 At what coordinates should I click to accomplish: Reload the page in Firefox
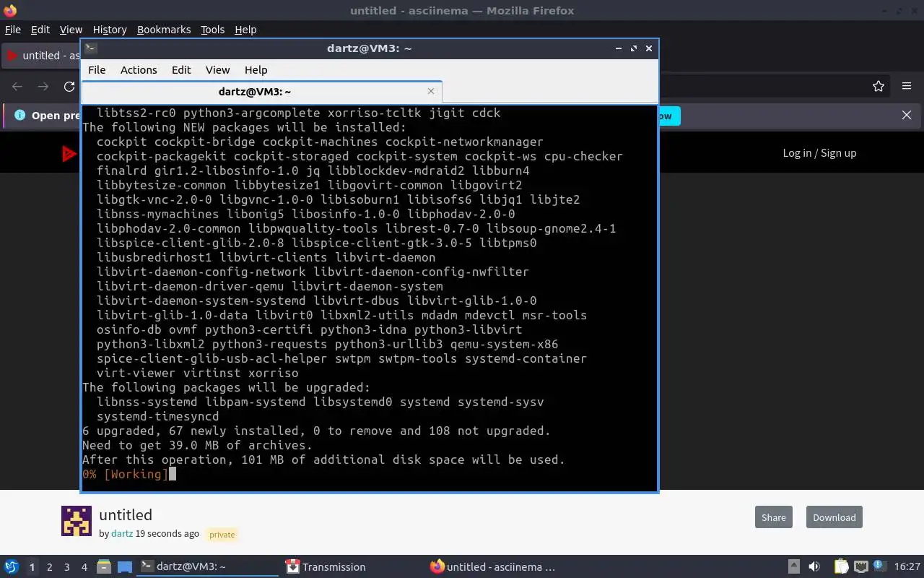click(x=69, y=87)
